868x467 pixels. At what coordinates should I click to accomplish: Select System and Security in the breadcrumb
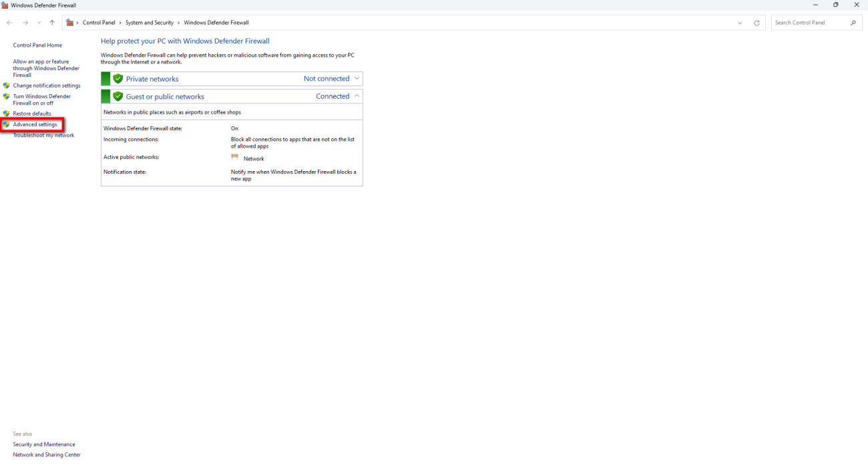pos(150,23)
